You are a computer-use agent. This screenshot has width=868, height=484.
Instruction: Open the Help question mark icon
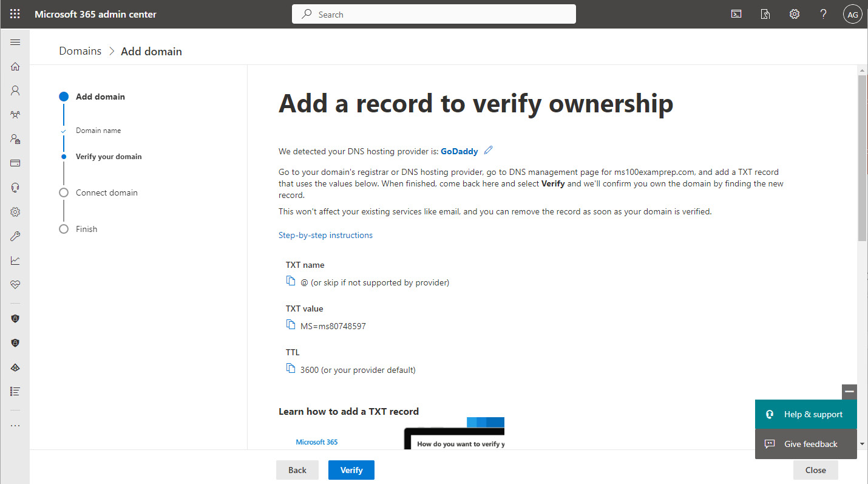(x=824, y=14)
